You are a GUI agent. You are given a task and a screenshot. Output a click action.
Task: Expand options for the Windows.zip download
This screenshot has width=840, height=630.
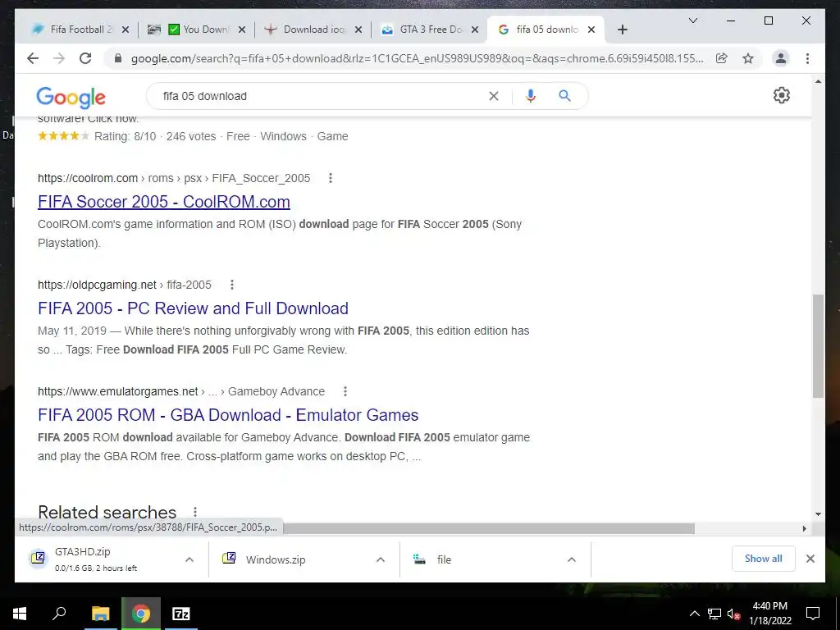381,559
